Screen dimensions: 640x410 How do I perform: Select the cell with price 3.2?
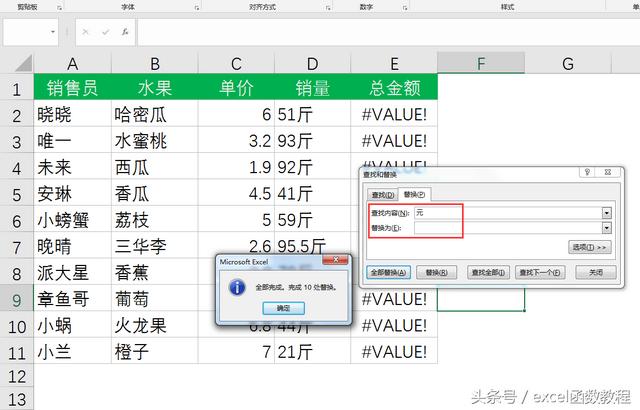point(236,141)
